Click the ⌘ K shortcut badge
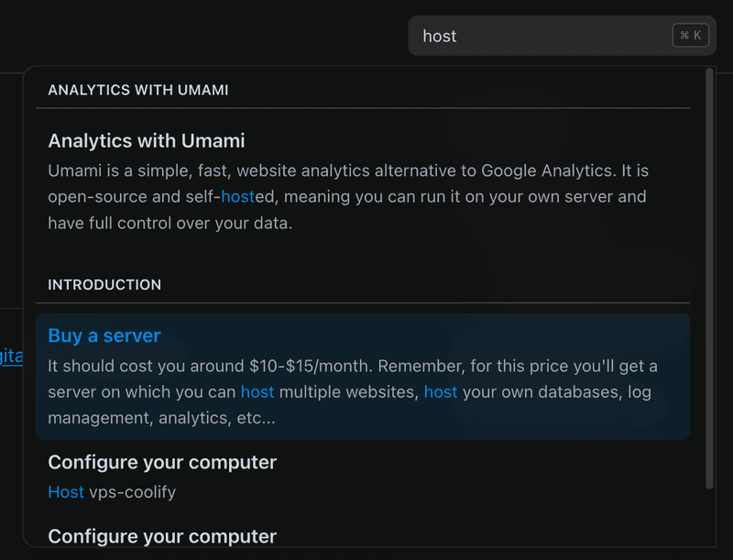 (x=691, y=36)
